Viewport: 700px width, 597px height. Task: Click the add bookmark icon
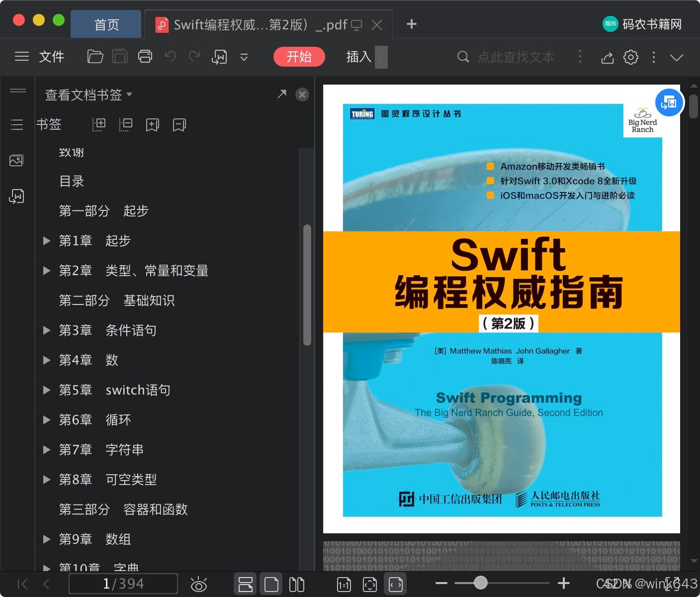(x=153, y=124)
